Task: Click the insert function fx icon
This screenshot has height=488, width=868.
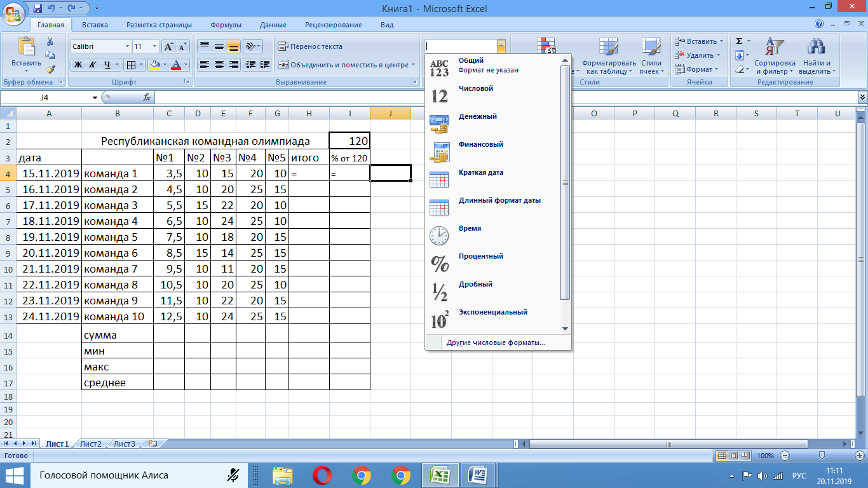Action: point(147,97)
